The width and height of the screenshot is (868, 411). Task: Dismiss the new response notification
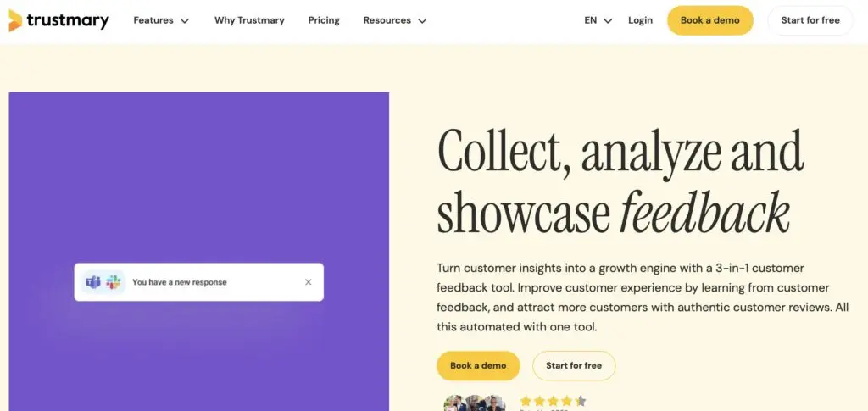point(309,282)
